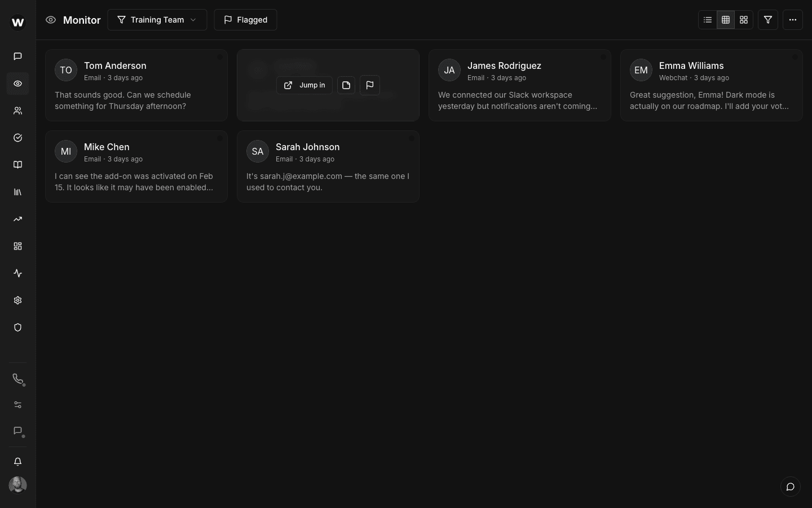The height and width of the screenshot is (508, 812).
Task: Select the Monitor eye icon in sidebar
Action: coord(17,84)
